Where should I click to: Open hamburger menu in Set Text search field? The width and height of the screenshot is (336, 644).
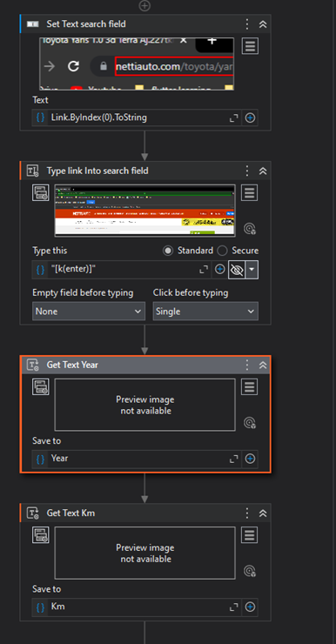coord(250,46)
